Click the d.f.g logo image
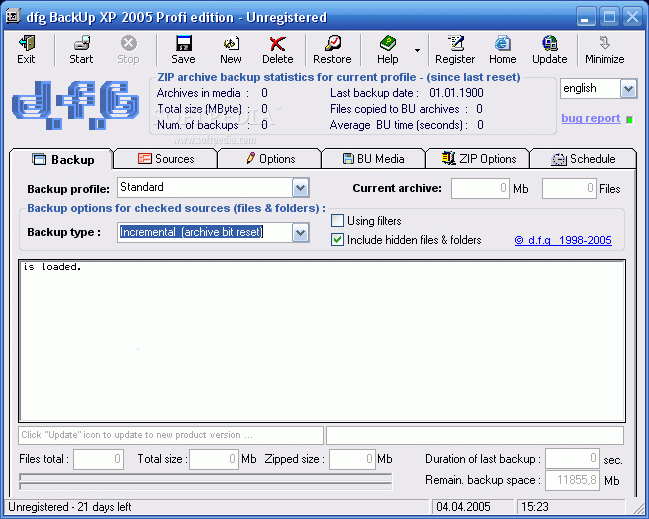This screenshot has width=649, height=519. point(76,105)
